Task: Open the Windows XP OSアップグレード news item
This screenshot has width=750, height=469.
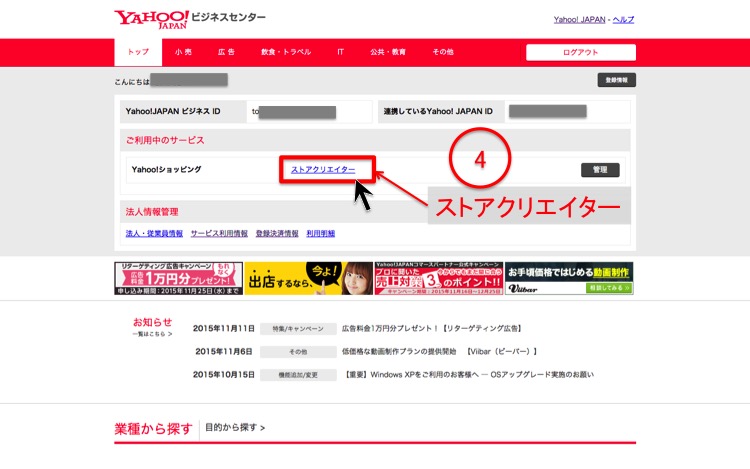Action: [468, 374]
